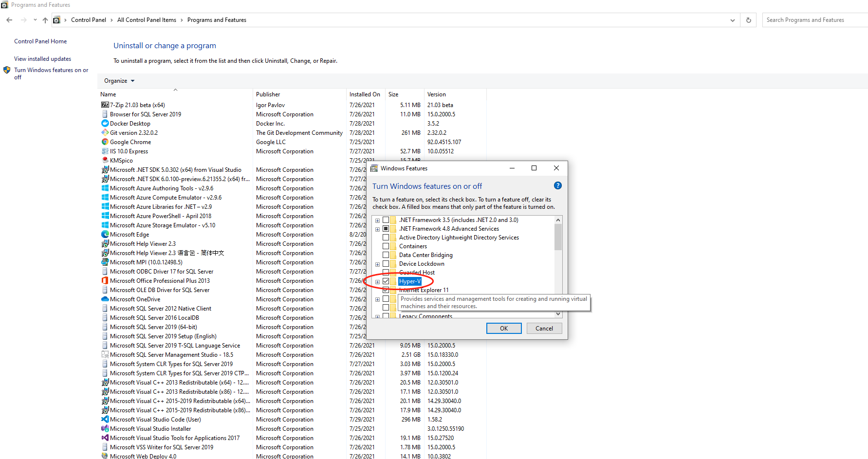Screen dimensions: 868x459
Task: Open the address bar history dropdown
Action: [x=732, y=20]
